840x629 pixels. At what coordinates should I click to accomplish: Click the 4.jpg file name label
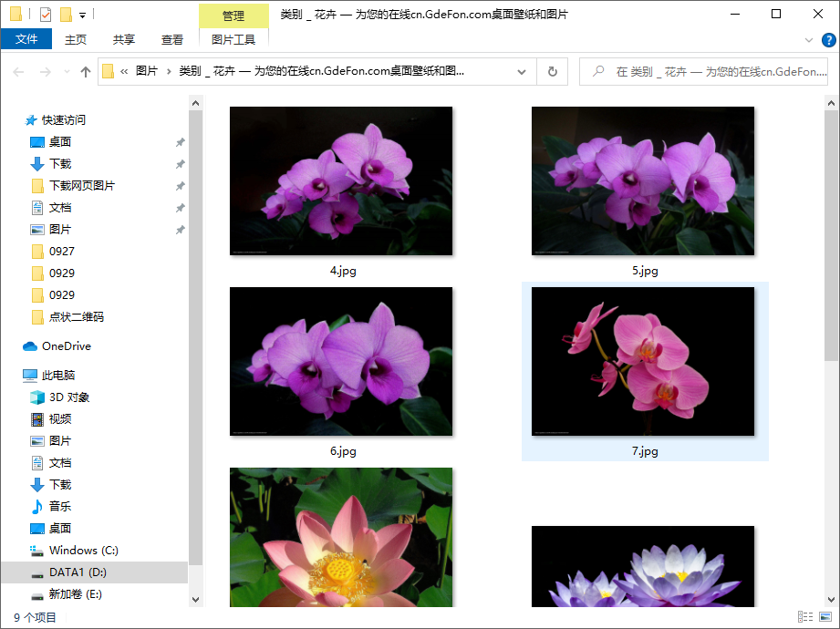coord(344,271)
